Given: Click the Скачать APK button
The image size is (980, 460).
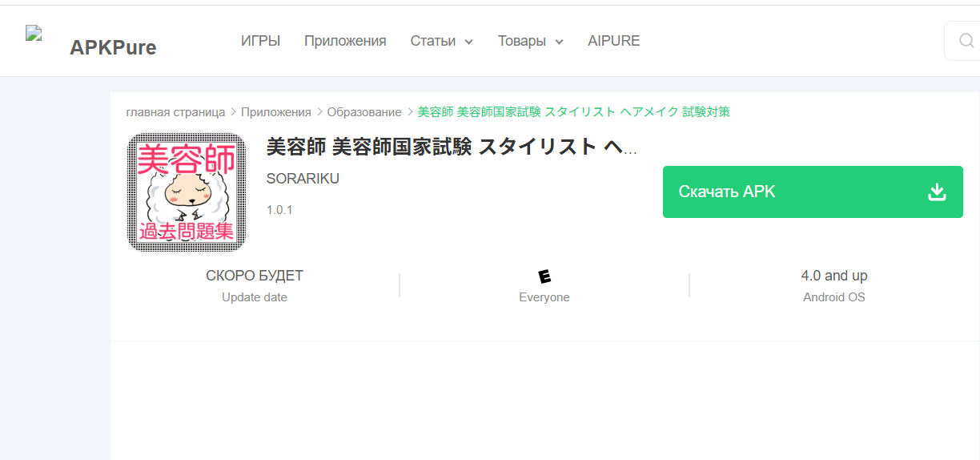Looking at the screenshot, I should click(x=813, y=192).
